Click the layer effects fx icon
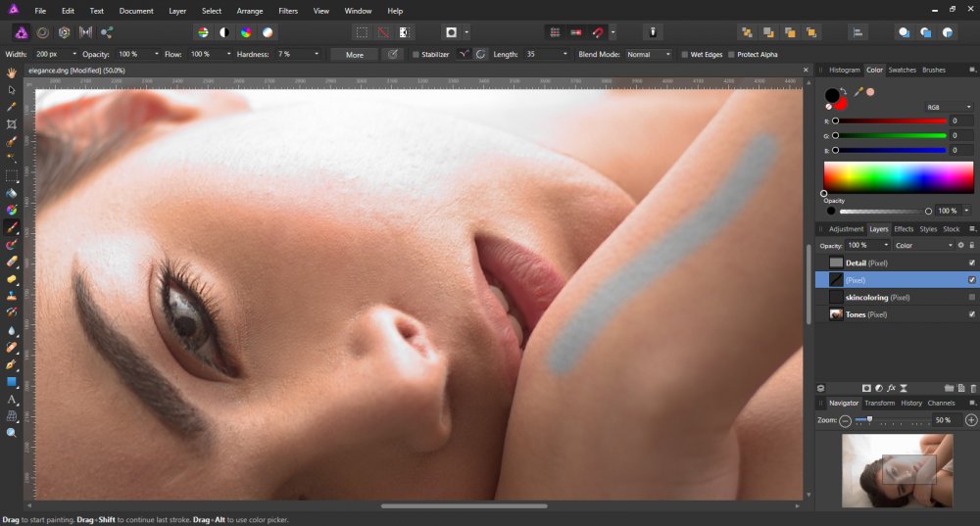Image resolution: width=980 pixels, height=526 pixels. pyautogui.click(x=891, y=388)
